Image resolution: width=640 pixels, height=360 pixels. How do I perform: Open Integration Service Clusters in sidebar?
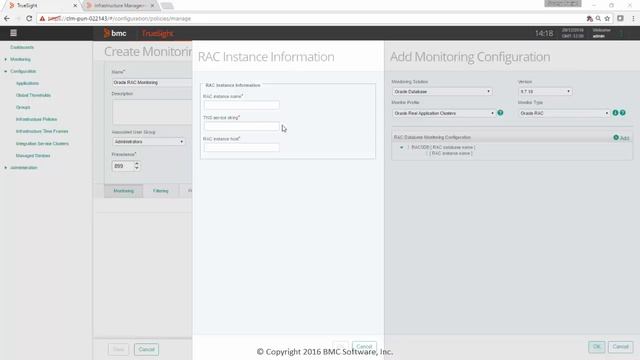click(x=42, y=144)
